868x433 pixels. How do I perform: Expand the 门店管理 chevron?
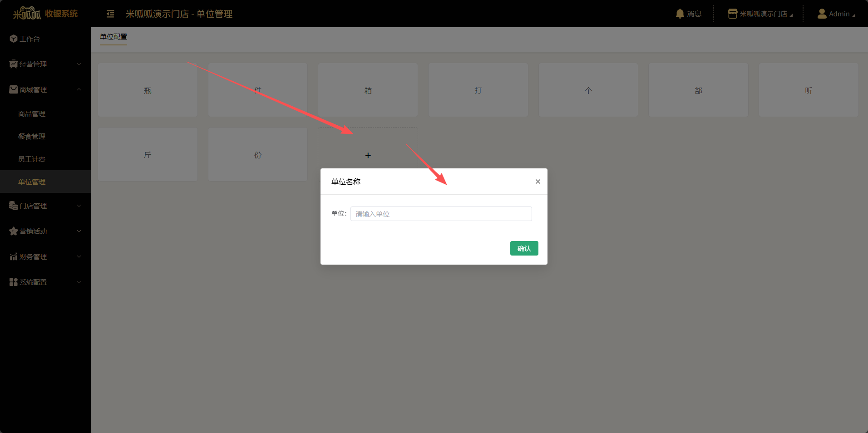79,206
